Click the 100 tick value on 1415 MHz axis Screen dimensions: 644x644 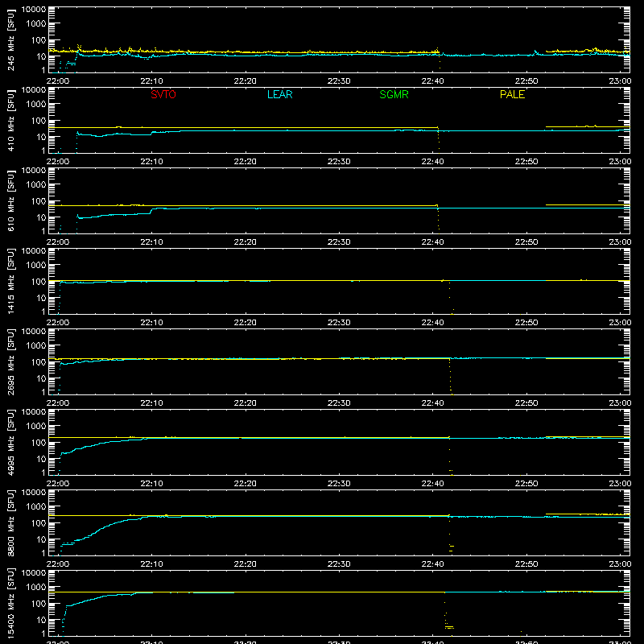click(39, 281)
